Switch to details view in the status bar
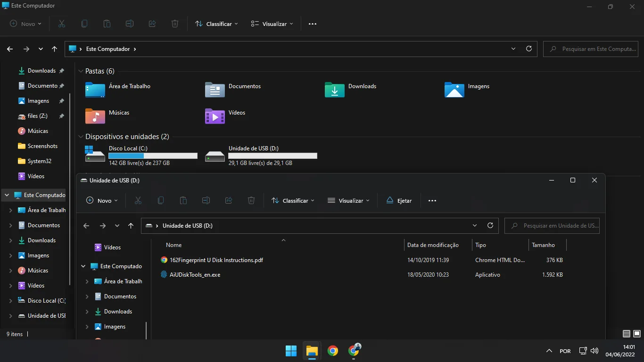The image size is (644, 362). tap(626, 334)
